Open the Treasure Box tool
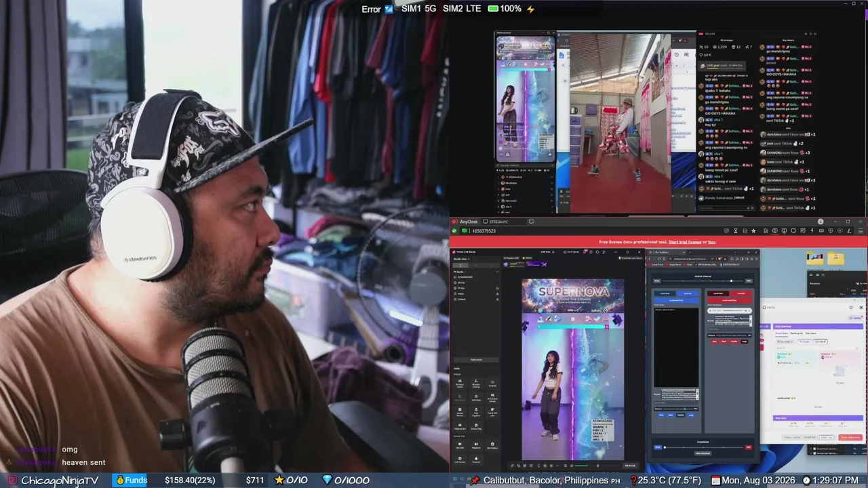 point(460,427)
